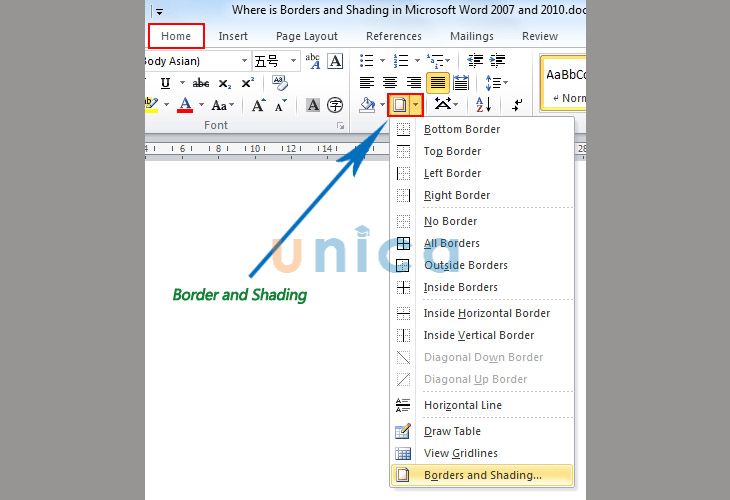
Task: Open the font size dropdown arrow
Action: pos(293,61)
